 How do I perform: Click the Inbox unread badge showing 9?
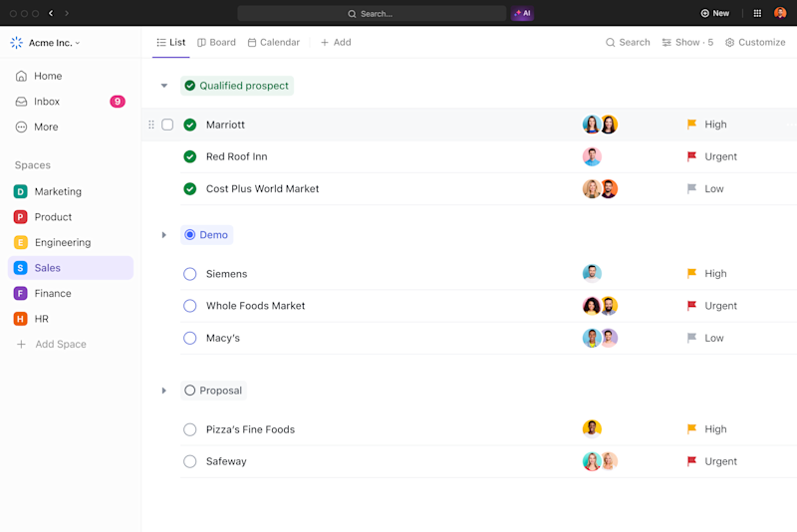pyautogui.click(x=118, y=102)
